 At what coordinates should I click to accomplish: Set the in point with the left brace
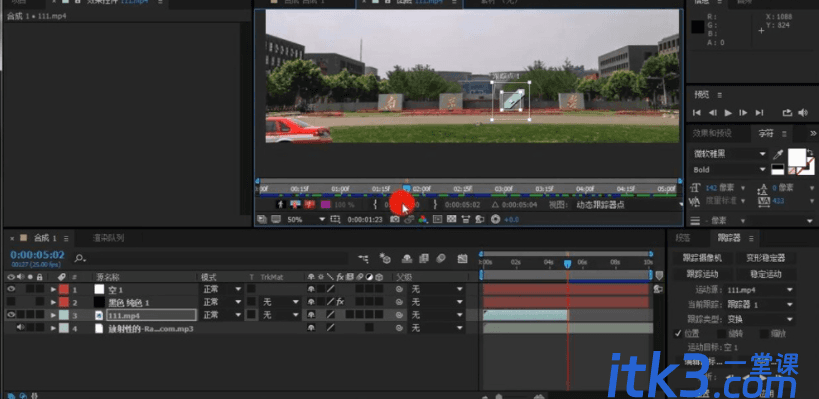tap(375, 205)
